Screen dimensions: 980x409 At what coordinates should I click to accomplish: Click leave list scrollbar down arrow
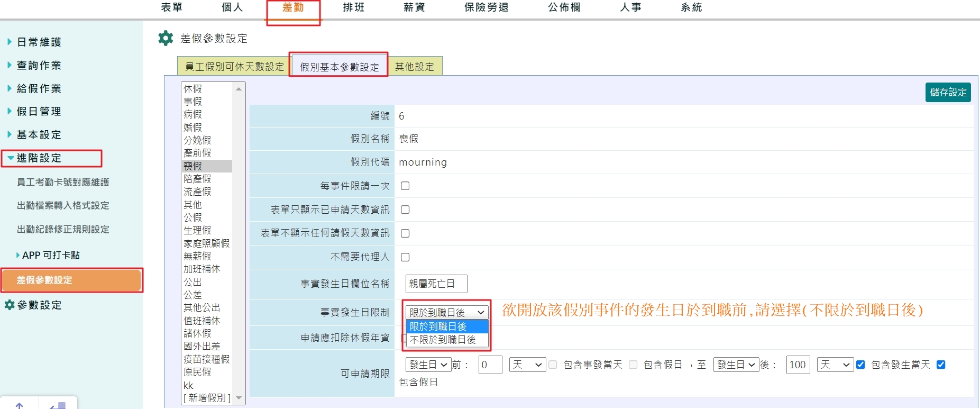[239, 398]
